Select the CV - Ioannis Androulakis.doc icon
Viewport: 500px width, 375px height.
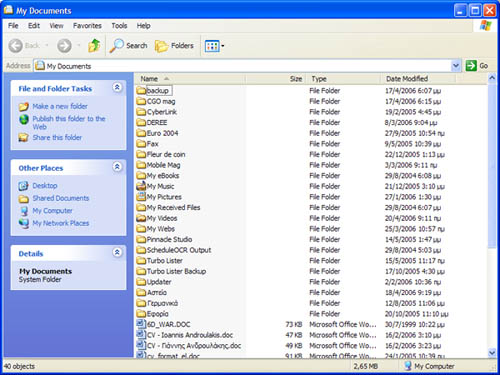pos(141,334)
